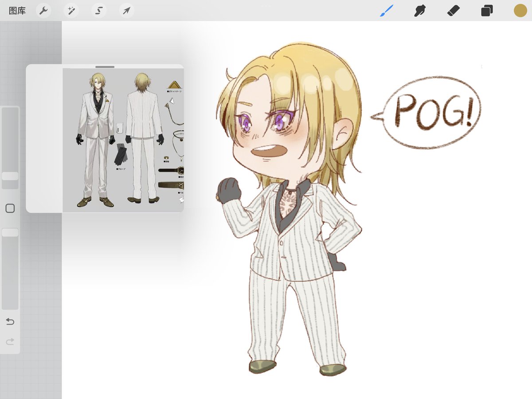The height and width of the screenshot is (399, 532).
Task: Select the Transform arrow tool
Action: (x=127, y=11)
